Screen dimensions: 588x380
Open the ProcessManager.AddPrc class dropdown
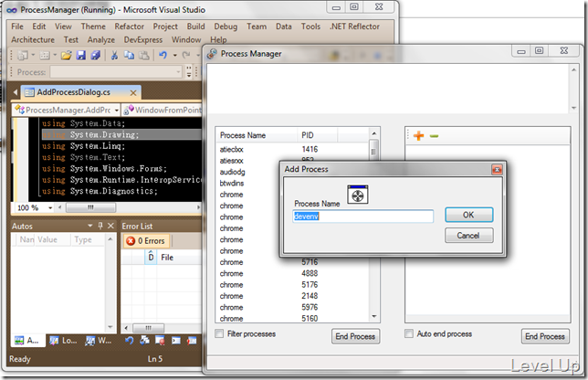point(117,111)
